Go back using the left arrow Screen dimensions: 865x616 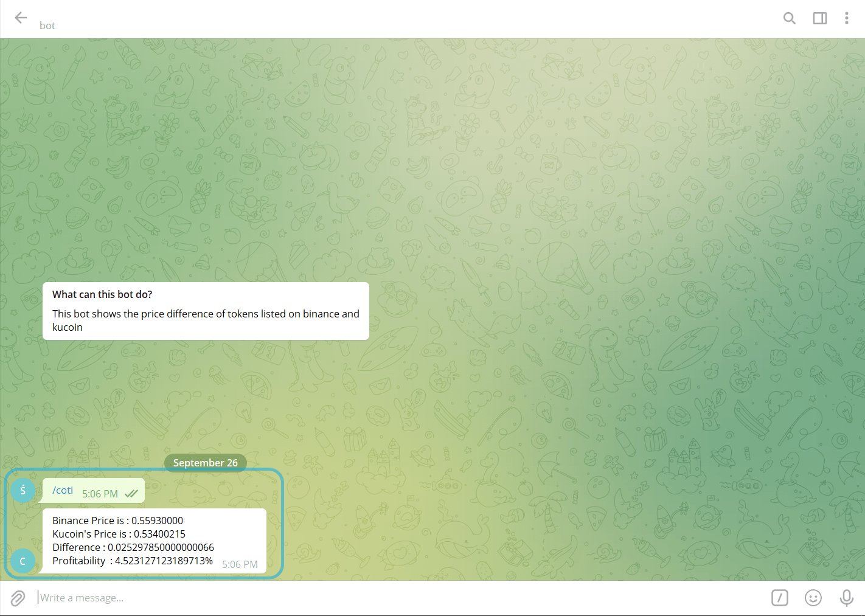[21, 18]
